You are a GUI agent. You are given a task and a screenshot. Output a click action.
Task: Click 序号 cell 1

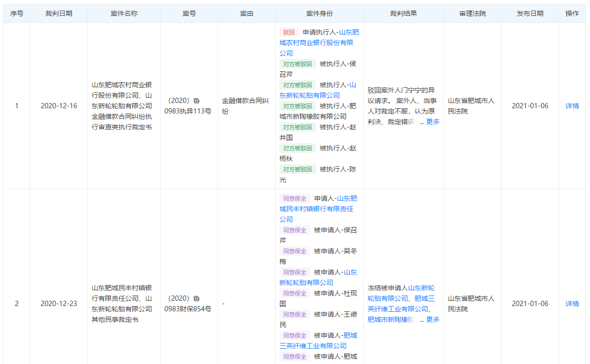point(17,106)
